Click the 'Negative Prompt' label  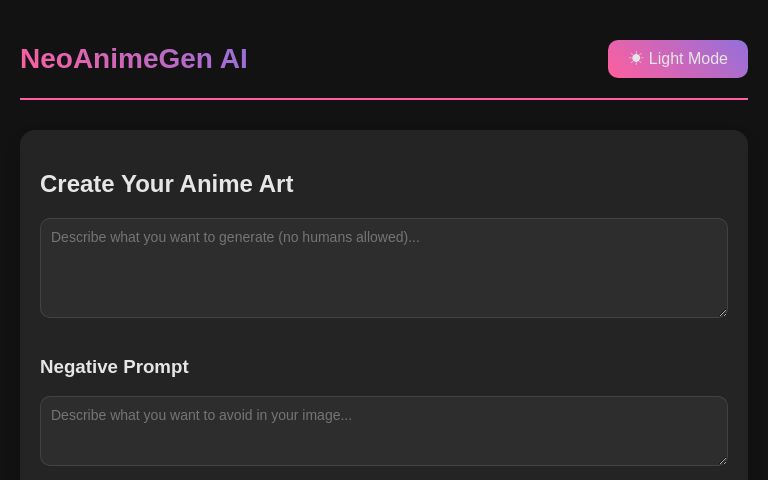(x=114, y=367)
